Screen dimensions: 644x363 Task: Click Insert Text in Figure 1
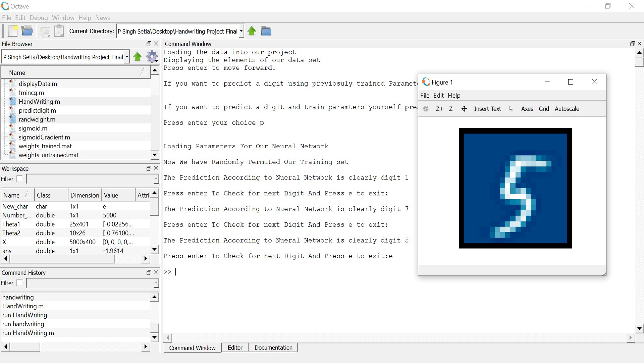coord(487,109)
